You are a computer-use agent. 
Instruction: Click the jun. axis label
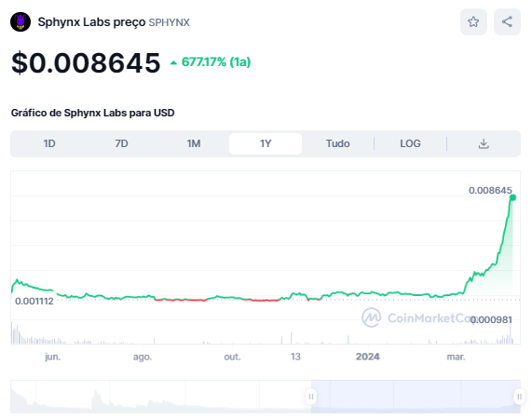pos(52,357)
